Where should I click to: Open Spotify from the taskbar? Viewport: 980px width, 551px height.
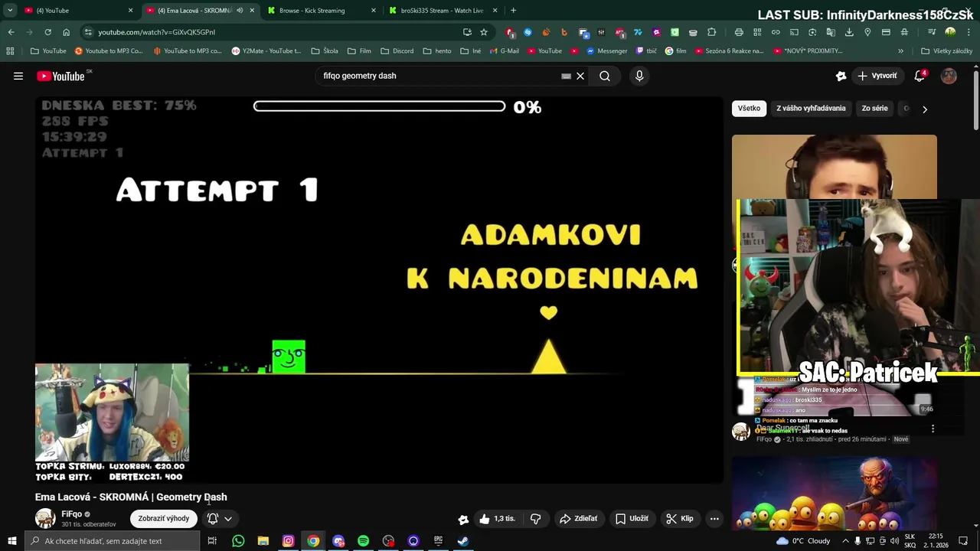pos(363,541)
